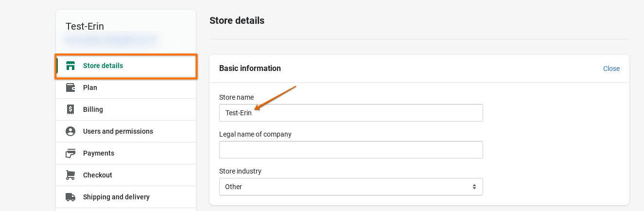Select Users and permissions in sidebar
The width and height of the screenshot is (644, 211).
[118, 131]
